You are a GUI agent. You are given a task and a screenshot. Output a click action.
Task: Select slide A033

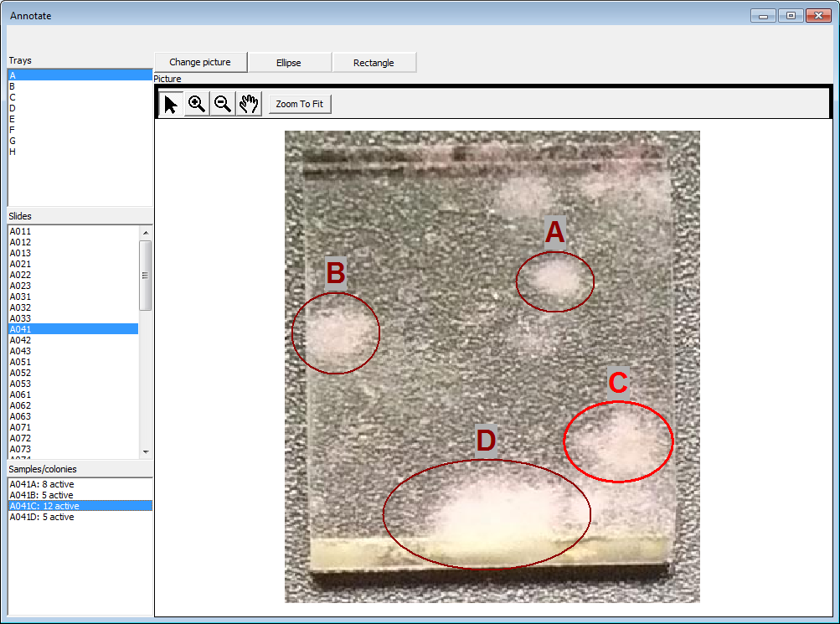(74, 318)
